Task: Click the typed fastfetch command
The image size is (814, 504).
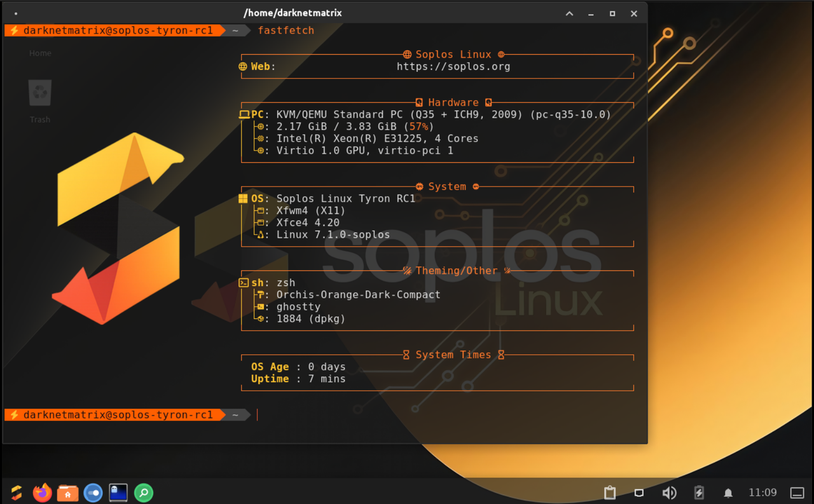Action: tap(286, 31)
